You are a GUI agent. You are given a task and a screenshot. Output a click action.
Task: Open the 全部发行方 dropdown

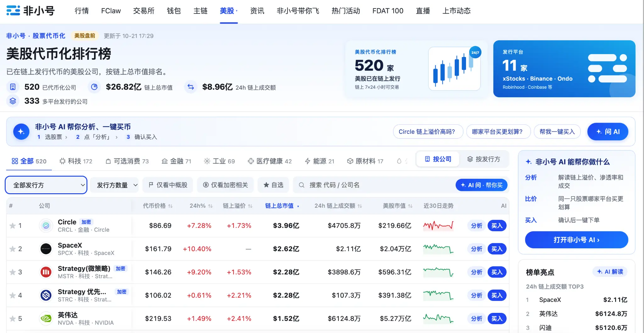(x=46, y=185)
